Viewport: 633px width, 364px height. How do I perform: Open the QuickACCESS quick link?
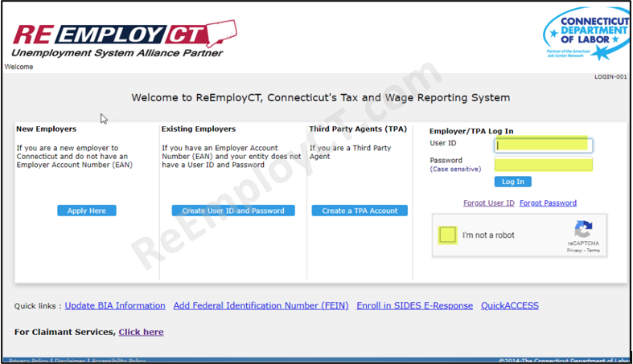509,305
